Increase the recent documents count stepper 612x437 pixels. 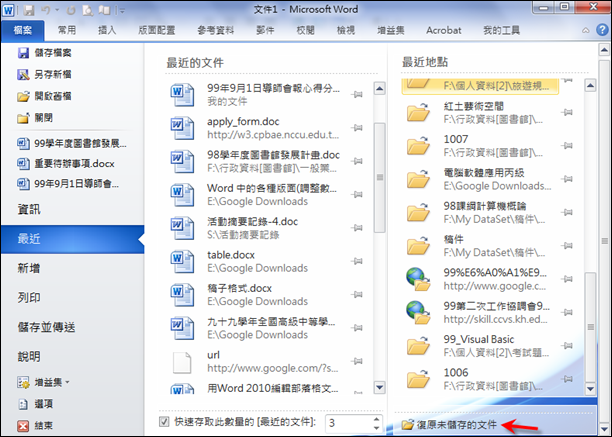[x=376, y=419]
